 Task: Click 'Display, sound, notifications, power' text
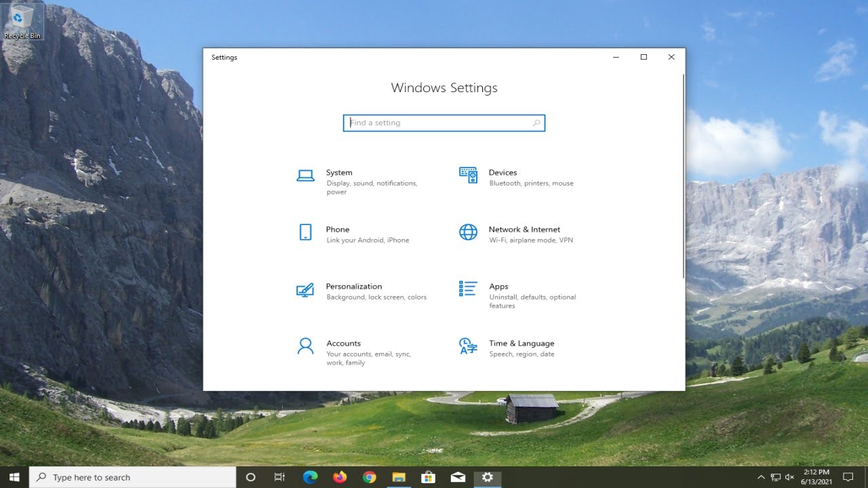point(372,188)
